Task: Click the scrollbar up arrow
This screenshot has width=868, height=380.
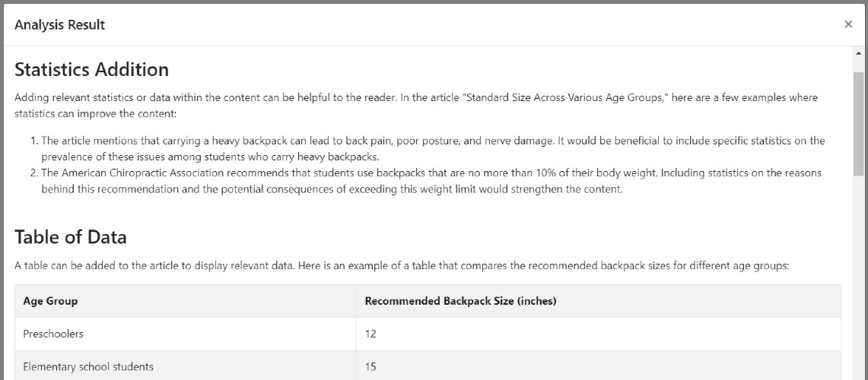Action: [x=859, y=54]
